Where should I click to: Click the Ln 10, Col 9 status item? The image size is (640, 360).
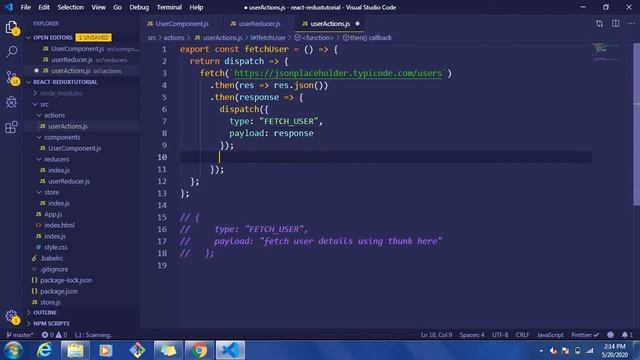436,335
